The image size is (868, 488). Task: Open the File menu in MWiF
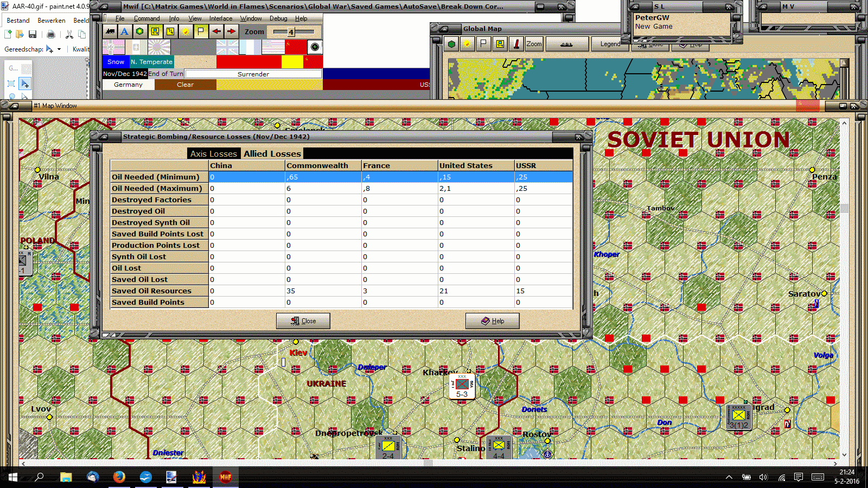(120, 18)
